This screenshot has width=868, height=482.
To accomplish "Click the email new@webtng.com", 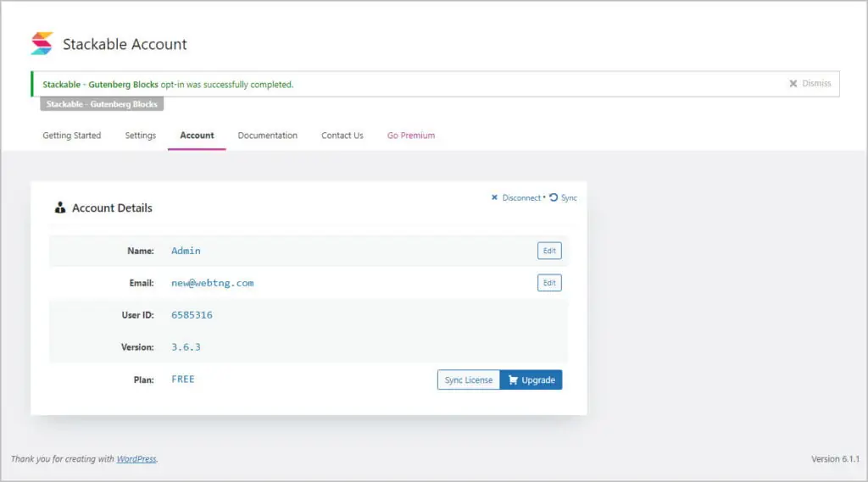I will coord(213,283).
